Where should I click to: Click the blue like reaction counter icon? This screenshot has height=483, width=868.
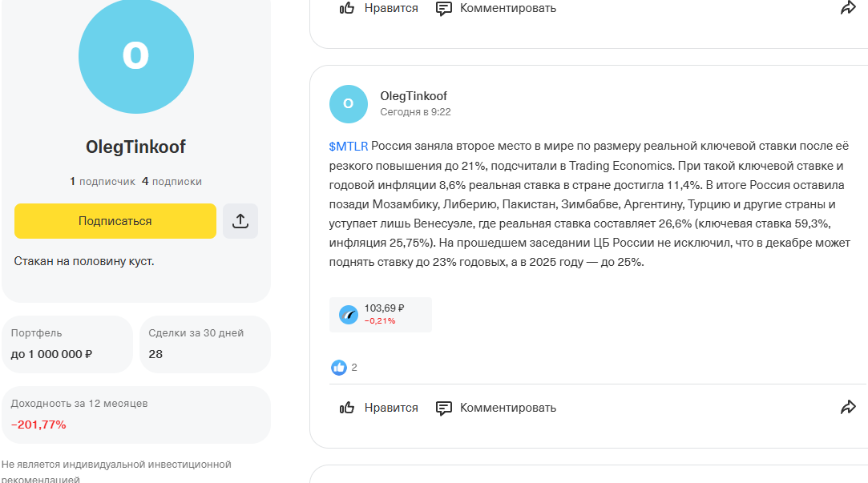[339, 368]
